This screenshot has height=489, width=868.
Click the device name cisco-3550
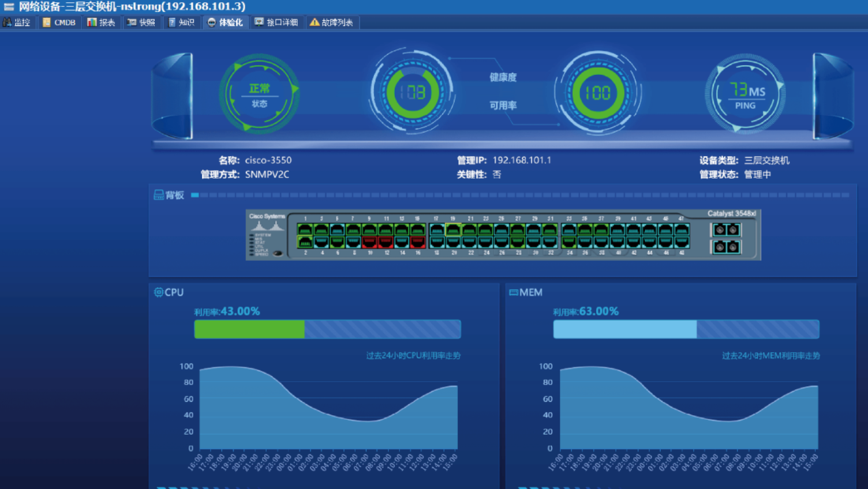click(268, 160)
